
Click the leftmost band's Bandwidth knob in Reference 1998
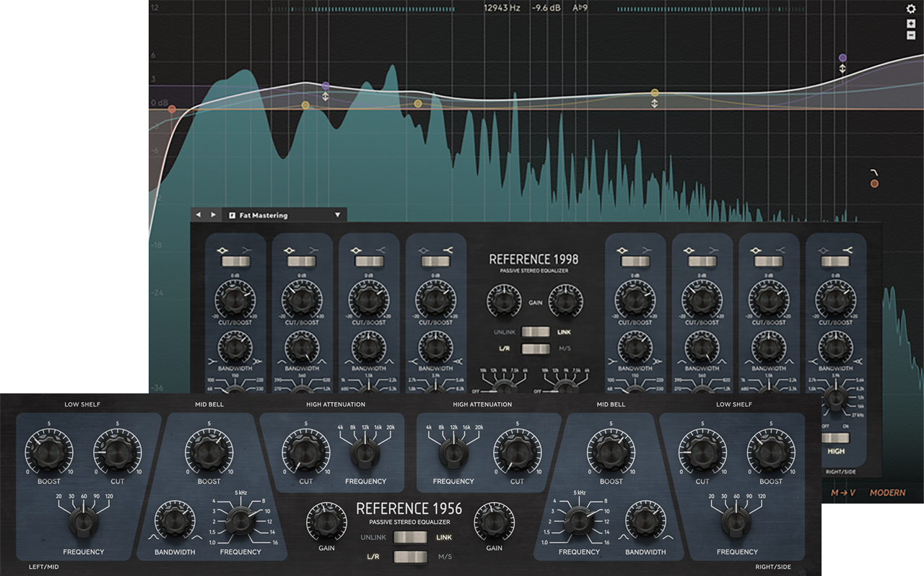point(235,348)
